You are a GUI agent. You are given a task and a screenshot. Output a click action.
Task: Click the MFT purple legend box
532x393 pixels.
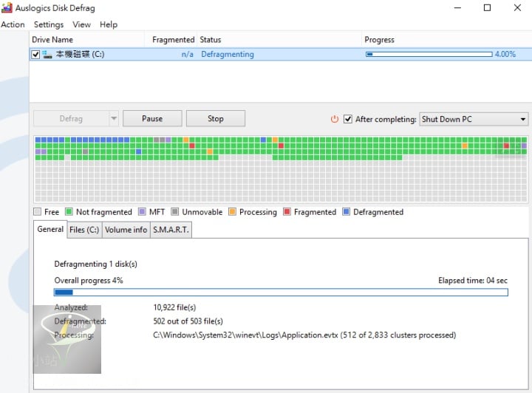142,212
